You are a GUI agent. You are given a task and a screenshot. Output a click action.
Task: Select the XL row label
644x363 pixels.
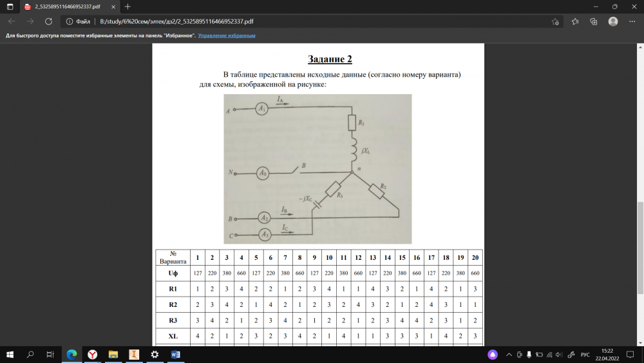(x=173, y=336)
